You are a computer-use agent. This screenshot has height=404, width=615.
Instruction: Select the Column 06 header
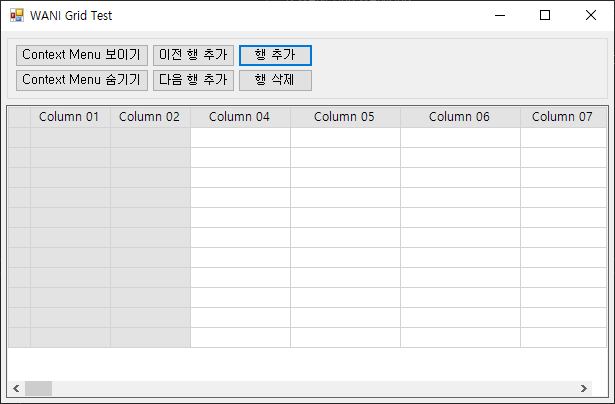(460, 117)
